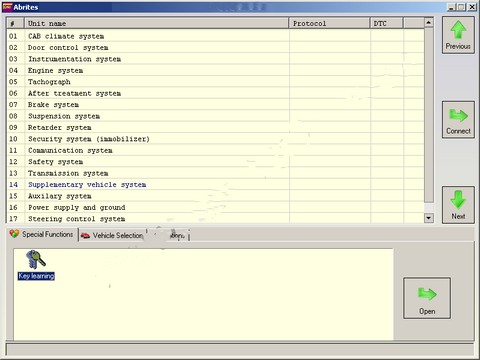Viewport: 480px width, 360px height.
Task: Minimize the Abrites window
Action: pyautogui.click(x=451, y=7)
